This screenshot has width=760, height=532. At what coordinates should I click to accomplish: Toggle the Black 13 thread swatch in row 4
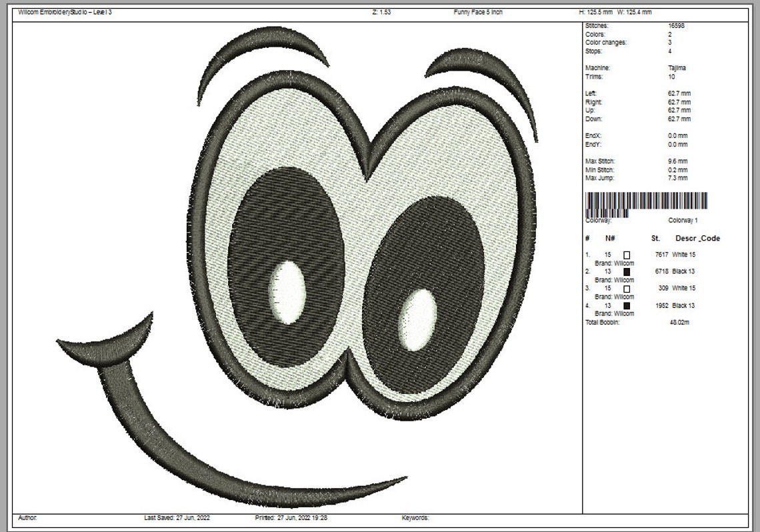click(625, 305)
